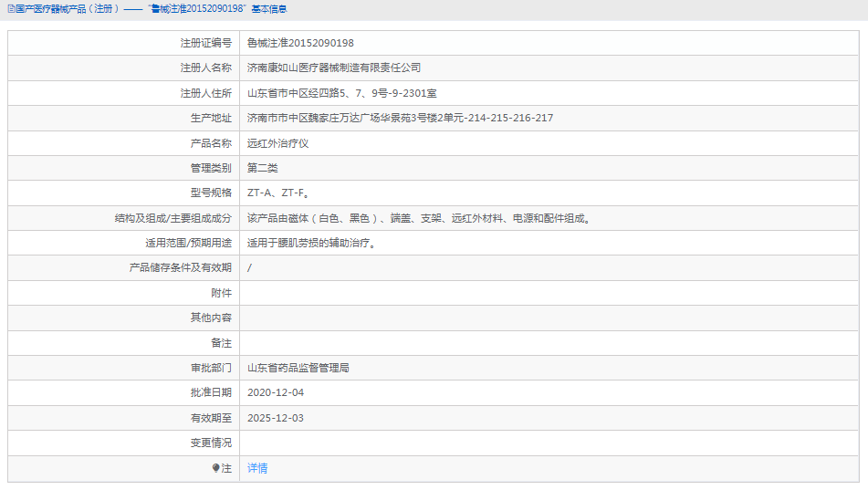Select intended use 适用于腰肌劳损的辅助治疗
Image resolution: width=868 pixels, height=490 pixels.
[312, 243]
